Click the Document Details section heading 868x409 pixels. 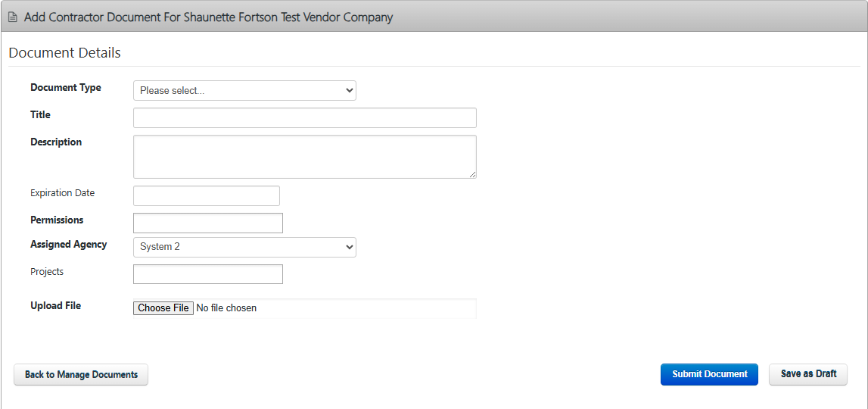pyautogui.click(x=64, y=53)
